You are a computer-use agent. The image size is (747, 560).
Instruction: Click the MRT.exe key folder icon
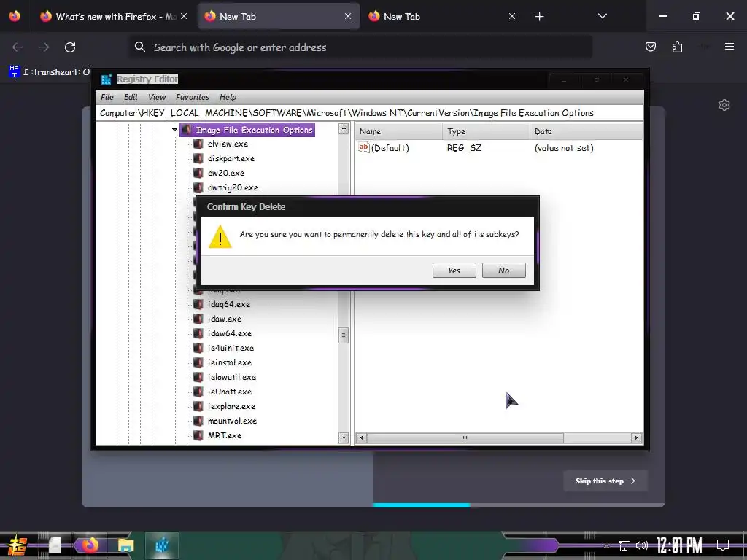click(x=198, y=435)
